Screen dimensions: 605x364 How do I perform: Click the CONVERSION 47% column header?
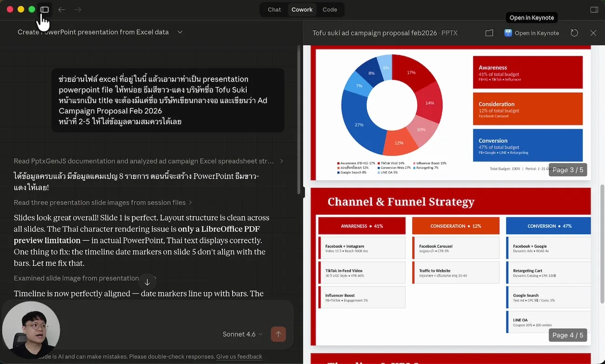tap(549, 226)
